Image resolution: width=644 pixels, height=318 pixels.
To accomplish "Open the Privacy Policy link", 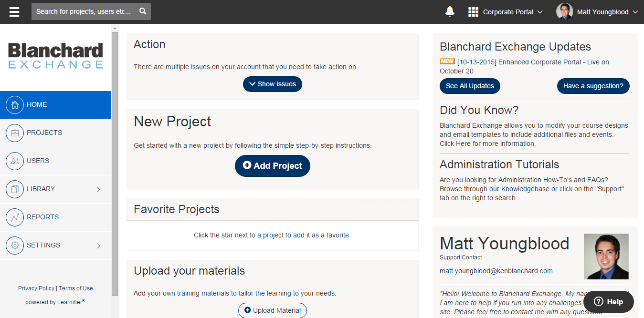I will 36,288.
